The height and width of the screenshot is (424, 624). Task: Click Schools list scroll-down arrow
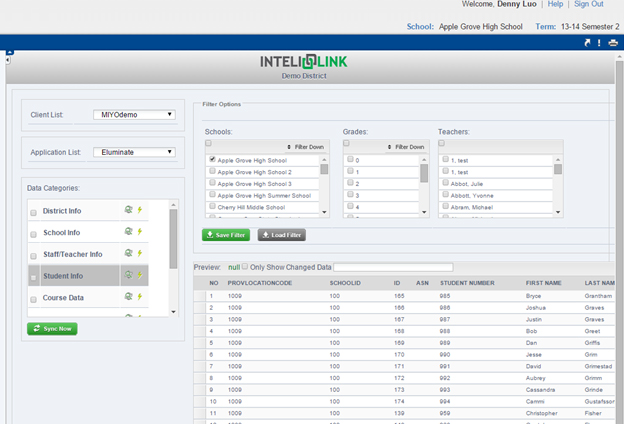point(324,212)
